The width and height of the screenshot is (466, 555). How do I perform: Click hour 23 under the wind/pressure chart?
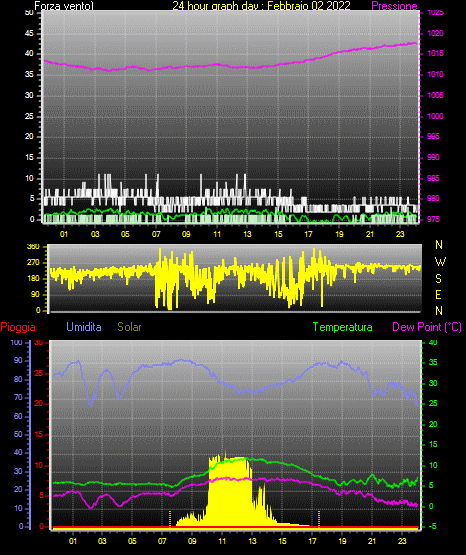(x=400, y=234)
